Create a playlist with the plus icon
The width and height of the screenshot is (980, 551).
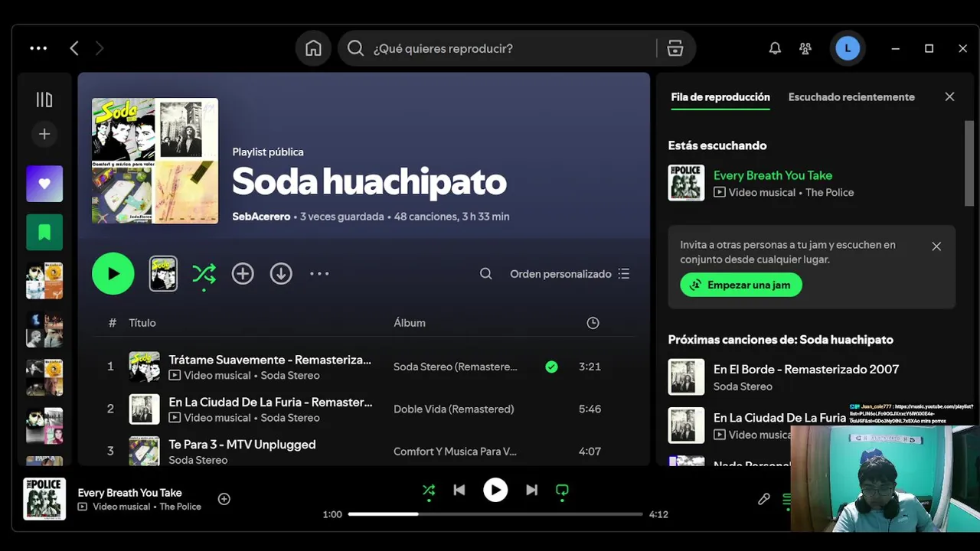[44, 135]
